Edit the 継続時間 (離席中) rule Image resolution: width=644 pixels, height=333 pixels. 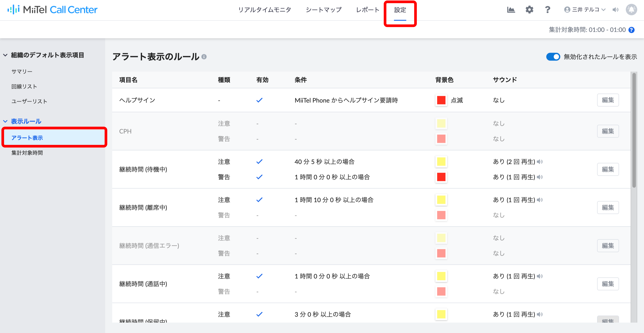608,208
